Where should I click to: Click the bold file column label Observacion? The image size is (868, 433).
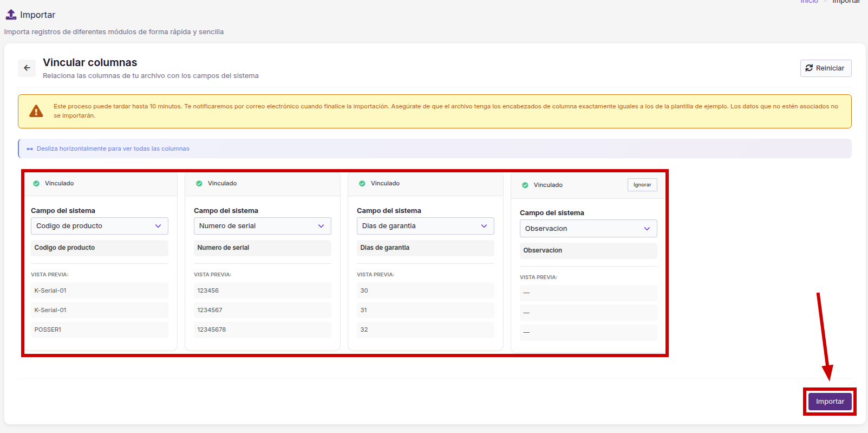pyautogui.click(x=543, y=250)
